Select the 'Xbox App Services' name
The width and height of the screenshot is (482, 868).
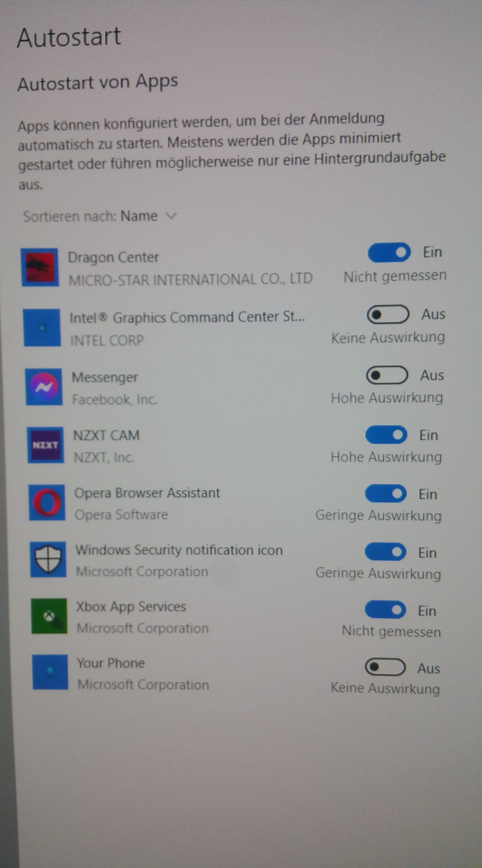(131, 607)
